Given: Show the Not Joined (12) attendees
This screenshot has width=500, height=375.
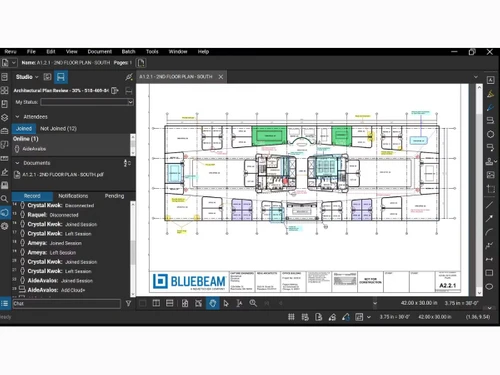Looking at the screenshot, I should (x=58, y=128).
